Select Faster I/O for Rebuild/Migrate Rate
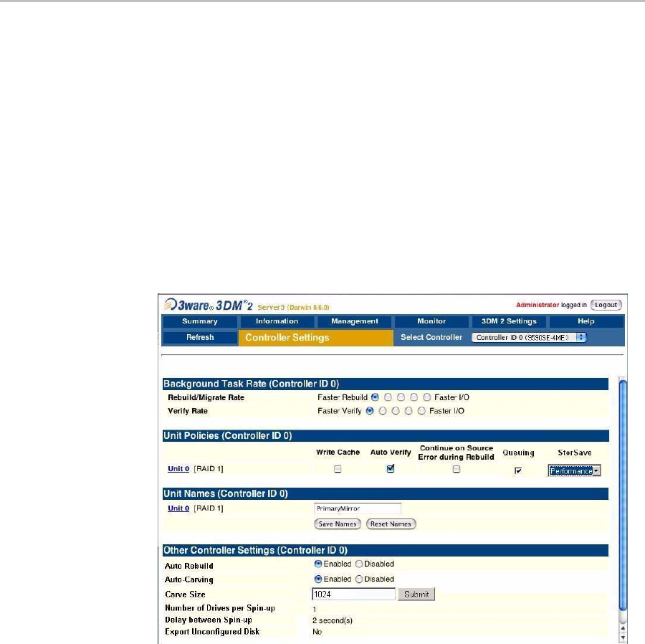Viewport: 645px width, 644px height. pos(427,397)
